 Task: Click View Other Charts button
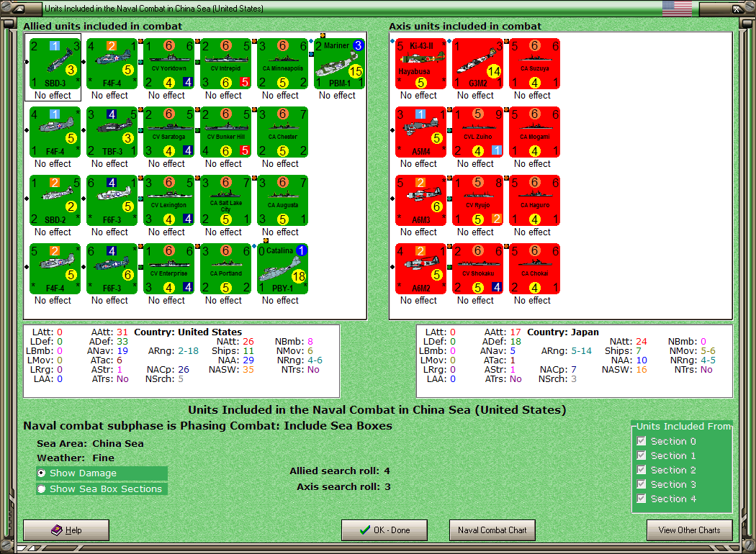pos(690,530)
